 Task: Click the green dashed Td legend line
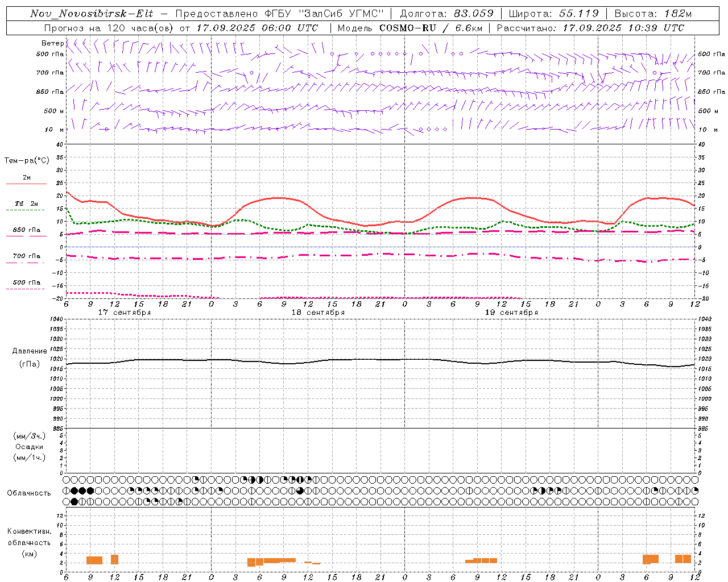pos(25,210)
